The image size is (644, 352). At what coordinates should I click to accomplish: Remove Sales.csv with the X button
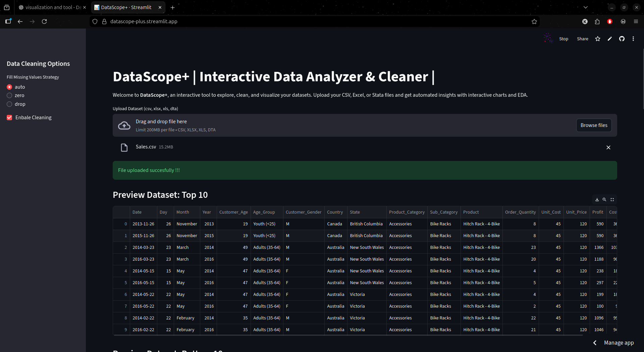pyautogui.click(x=608, y=147)
